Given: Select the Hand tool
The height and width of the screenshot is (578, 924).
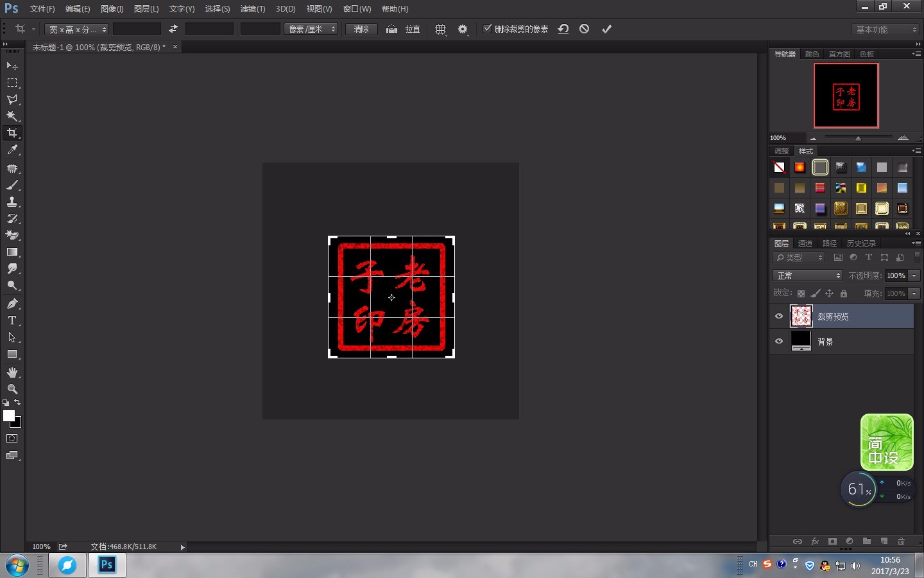Looking at the screenshot, I should click(12, 372).
